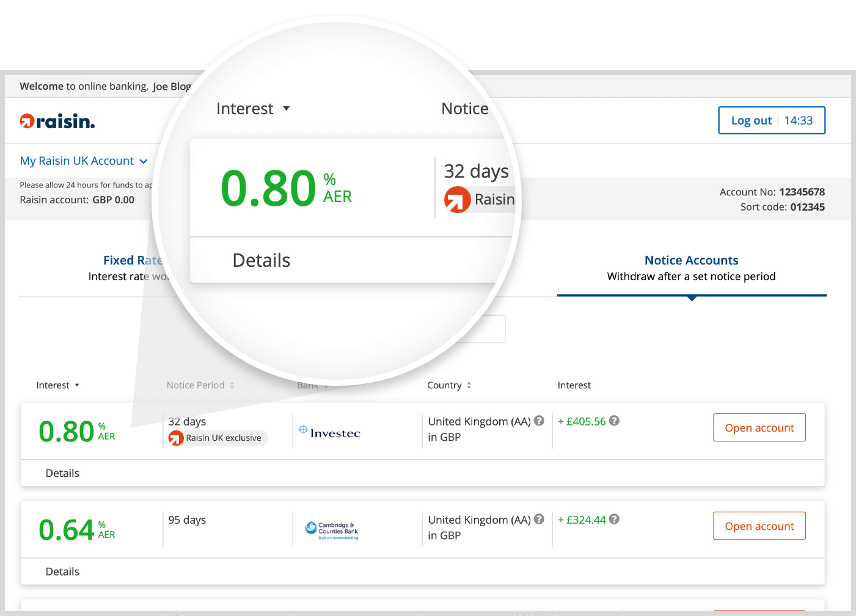The height and width of the screenshot is (616, 856).
Task: Open the help icon beside +£405.56
Action: 615,421
